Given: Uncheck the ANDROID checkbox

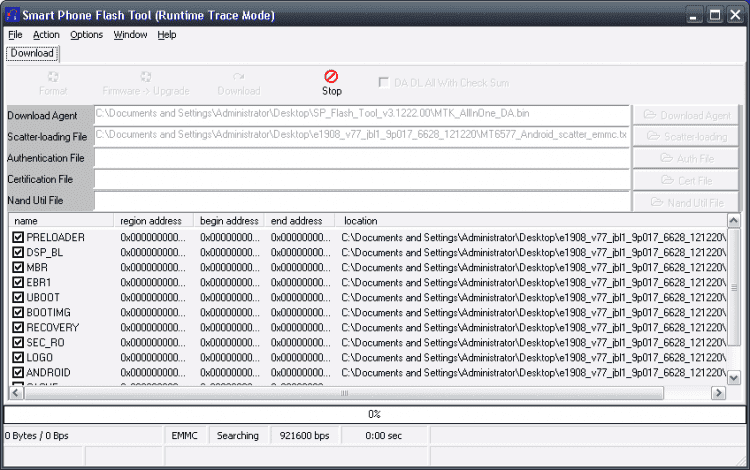Looking at the screenshot, I should pyautogui.click(x=18, y=372).
